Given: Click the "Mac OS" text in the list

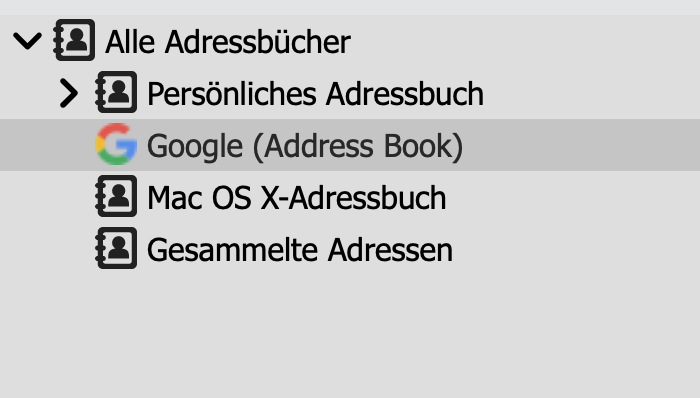Looking at the screenshot, I should [199, 198].
